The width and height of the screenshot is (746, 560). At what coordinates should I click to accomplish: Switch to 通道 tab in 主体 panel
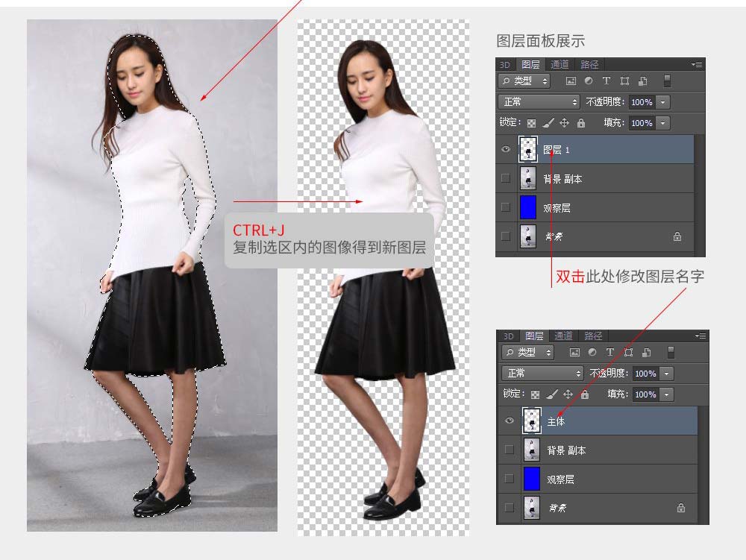click(x=563, y=336)
